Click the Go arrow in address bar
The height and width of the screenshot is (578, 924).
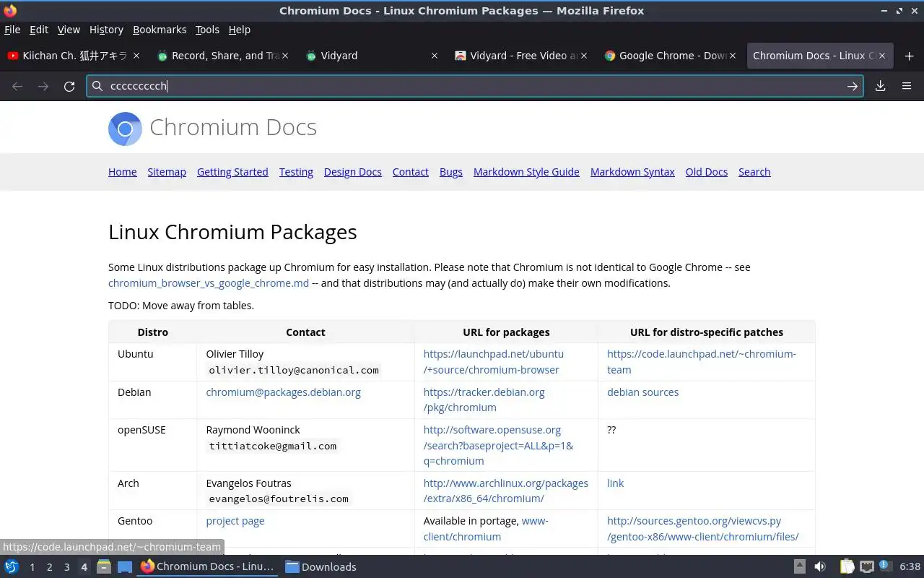[x=853, y=86]
